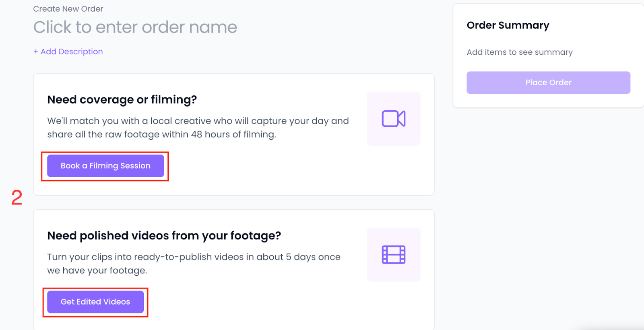644x330 pixels.
Task: Click the line 'We'll match you with a local creative'
Action: click(198, 121)
